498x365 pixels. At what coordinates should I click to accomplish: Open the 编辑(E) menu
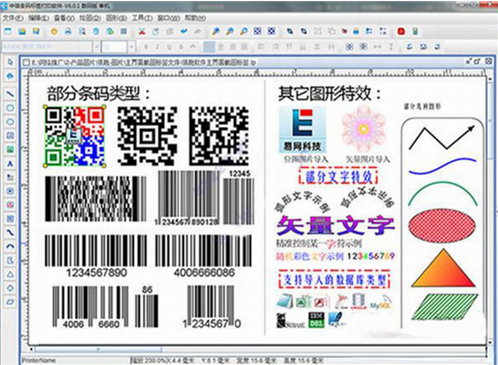pos(39,18)
